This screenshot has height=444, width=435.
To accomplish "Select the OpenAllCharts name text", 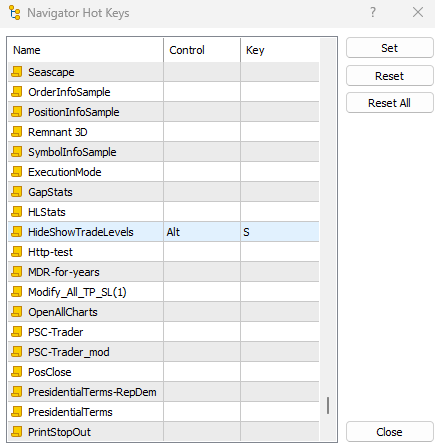I will (x=63, y=312).
